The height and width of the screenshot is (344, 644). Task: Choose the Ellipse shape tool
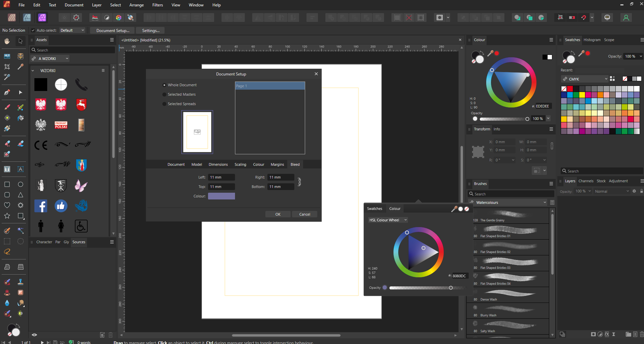pos(21,184)
